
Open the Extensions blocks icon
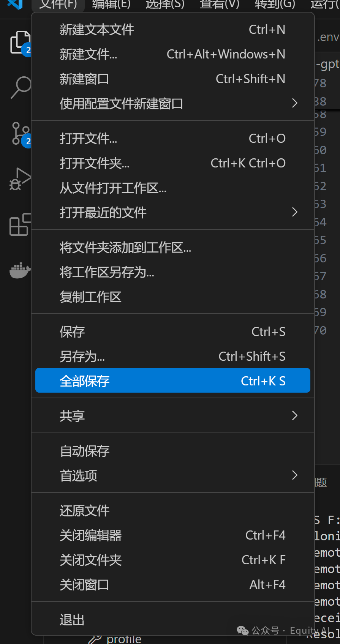[x=20, y=224]
